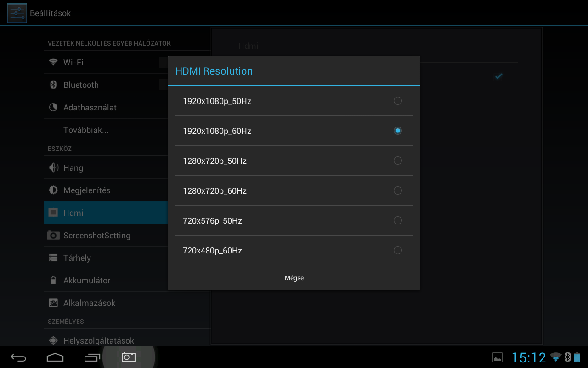Tap the screenshot camera icon in navigation bar
Image resolution: width=588 pixels, height=368 pixels.
[x=129, y=357]
